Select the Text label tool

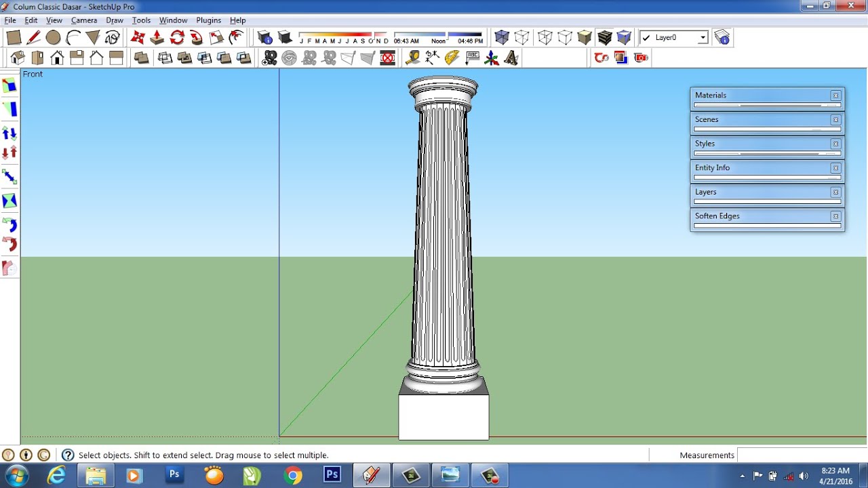pyautogui.click(x=472, y=58)
